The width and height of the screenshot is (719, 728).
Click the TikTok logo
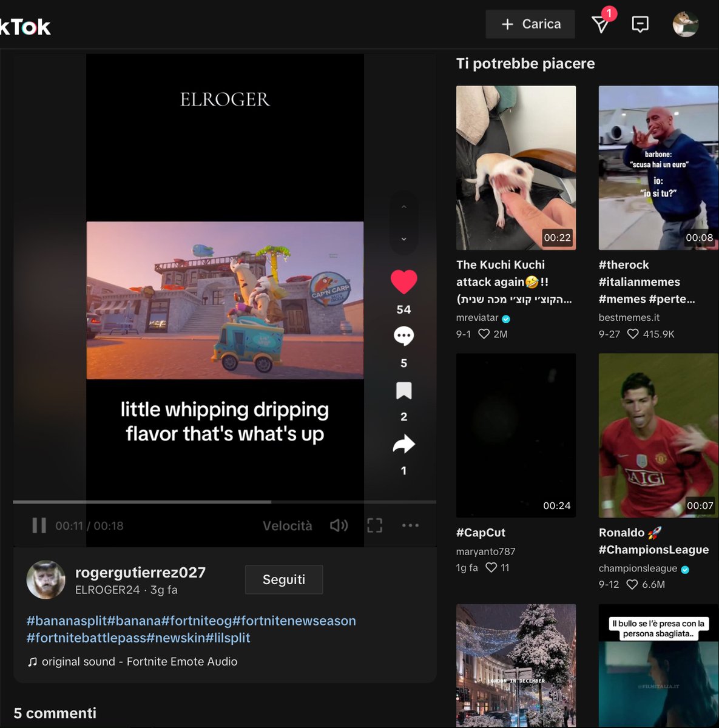tap(25, 27)
